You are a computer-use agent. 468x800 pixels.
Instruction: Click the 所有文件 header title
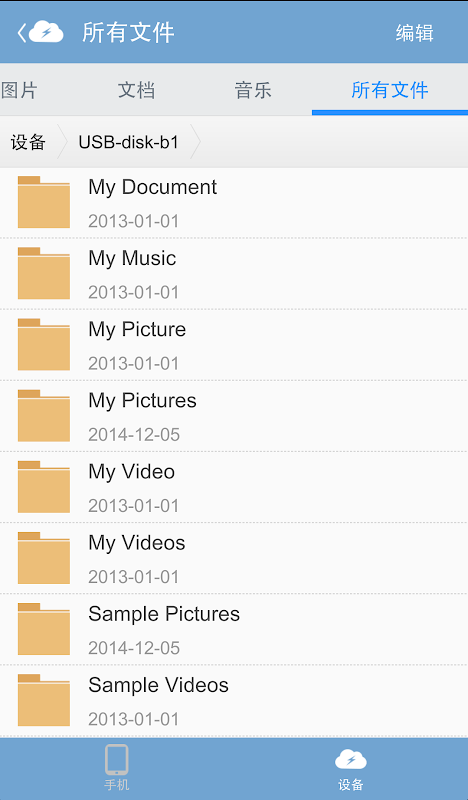coord(128,33)
